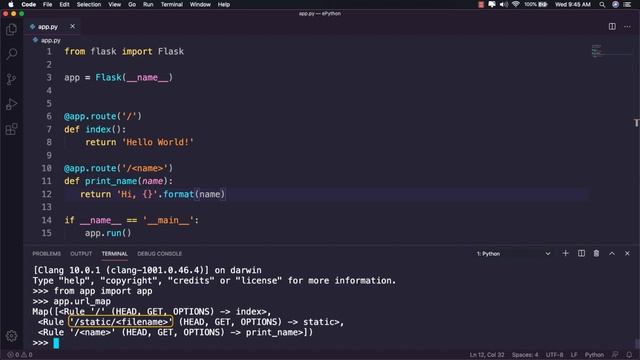The height and width of the screenshot is (360, 640).
Task: Click the print_name function name
Action: point(111,181)
